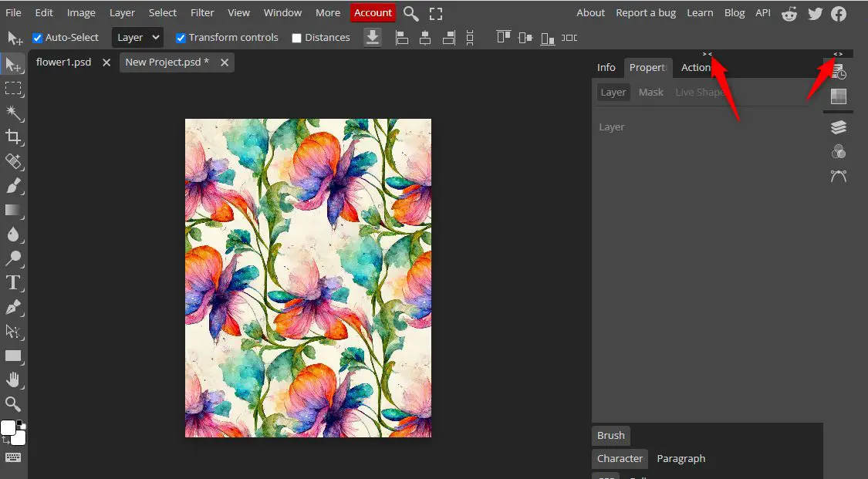Select the Crop tool
868x479 pixels.
(x=13, y=137)
